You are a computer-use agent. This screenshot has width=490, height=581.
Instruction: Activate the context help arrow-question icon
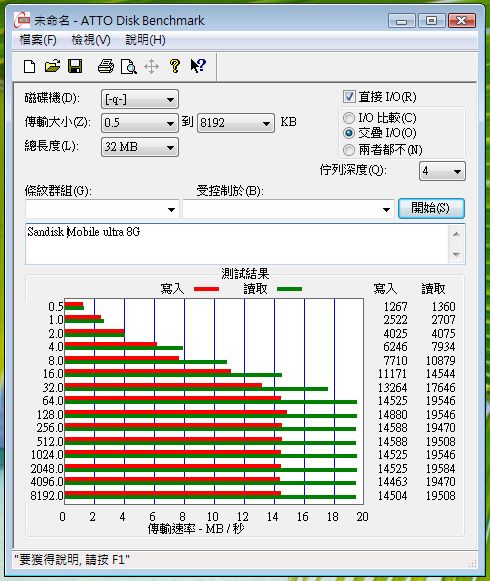198,66
